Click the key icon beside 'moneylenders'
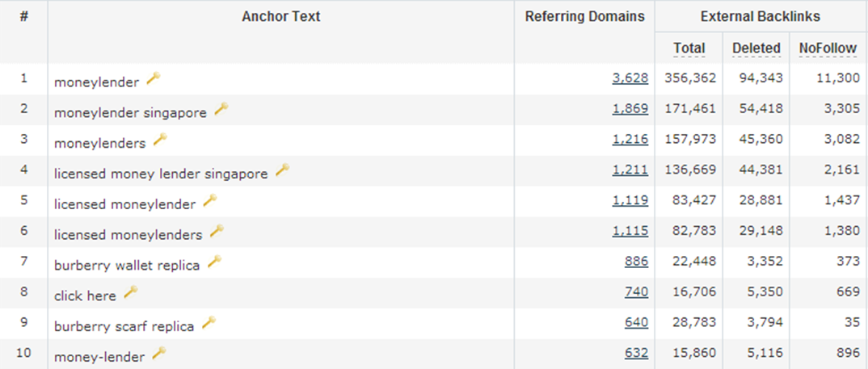The width and height of the screenshot is (868, 369). 160,140
